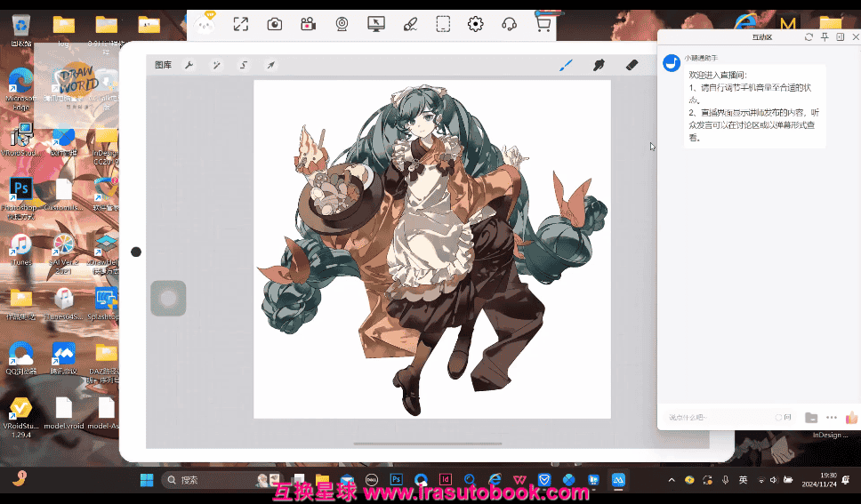861x504 pixels.
Task: Expand the system tray hidden icons chevron
Action: (672, 480)
